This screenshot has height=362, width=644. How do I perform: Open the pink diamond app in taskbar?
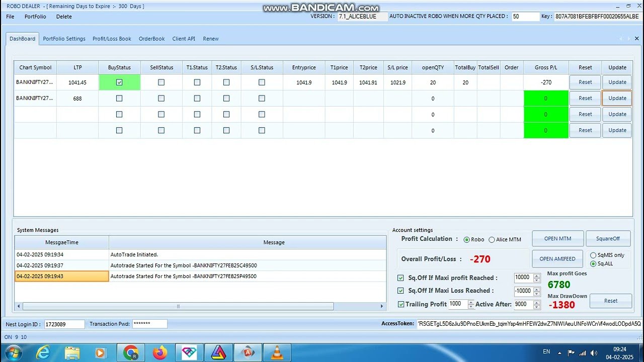[189, 353]
